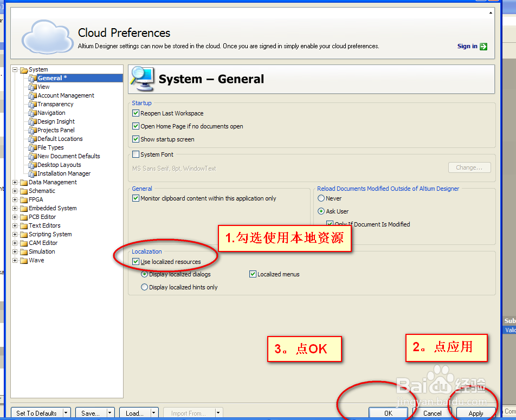Screen dimensions: 516x420
Task: Click the CAM Editor folder icon
Action: point(24,243)
